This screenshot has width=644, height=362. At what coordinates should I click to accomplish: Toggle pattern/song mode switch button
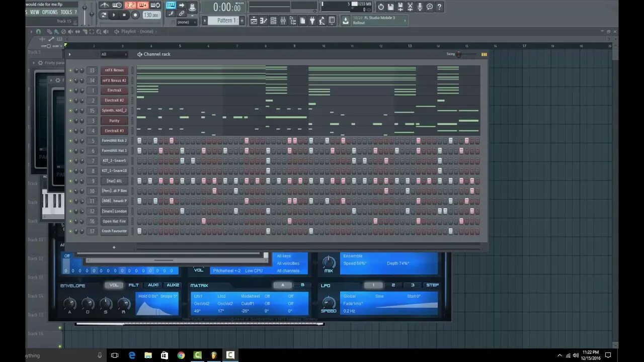tap(104, 15)
